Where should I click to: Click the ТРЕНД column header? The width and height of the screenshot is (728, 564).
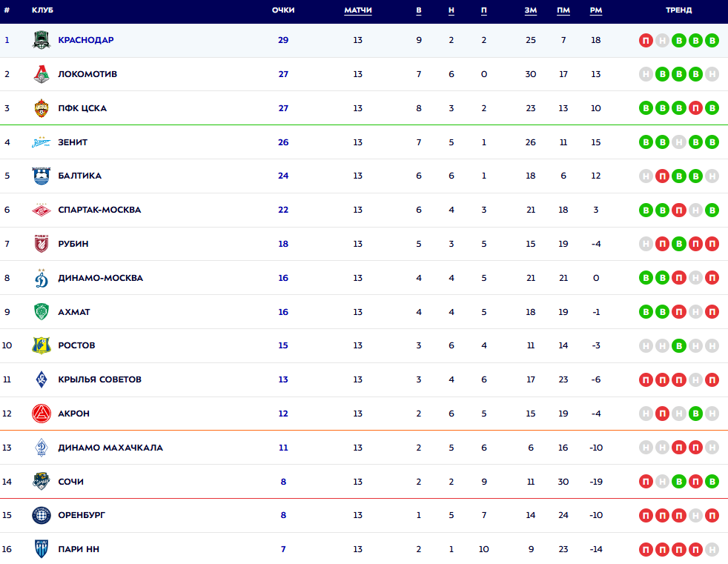[x=678, y=10]
